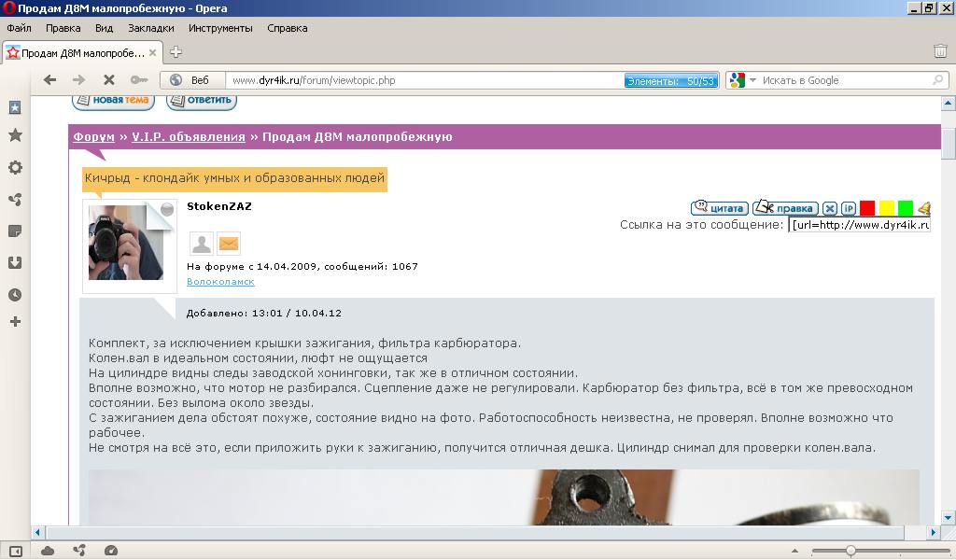Click the red moderation square
The width and height of the screenshot is (956, 560).
click(867, 208)
